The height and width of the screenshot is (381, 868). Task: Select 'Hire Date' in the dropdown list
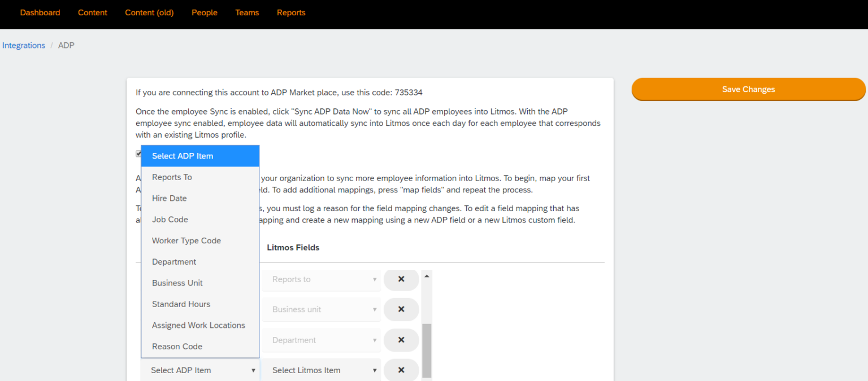point(200,198)
